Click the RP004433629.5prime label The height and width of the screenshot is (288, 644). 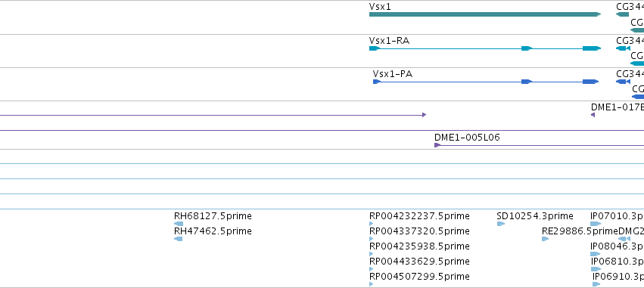[419, 262]
